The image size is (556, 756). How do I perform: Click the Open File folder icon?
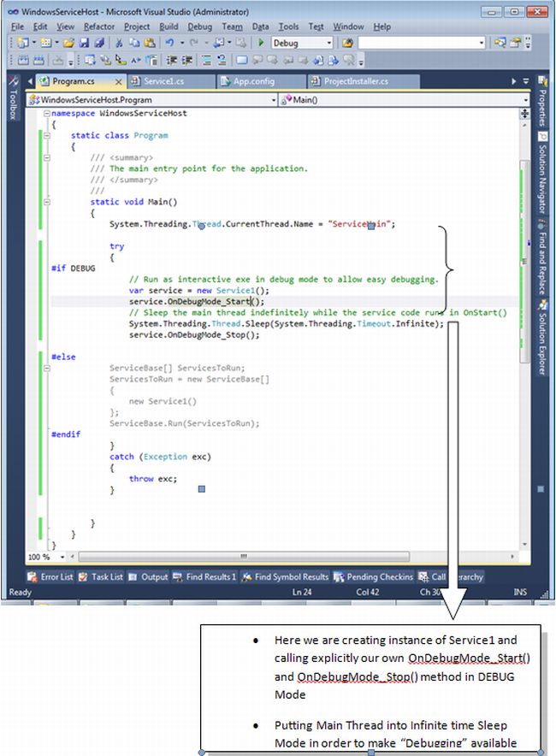click(69, 43)
